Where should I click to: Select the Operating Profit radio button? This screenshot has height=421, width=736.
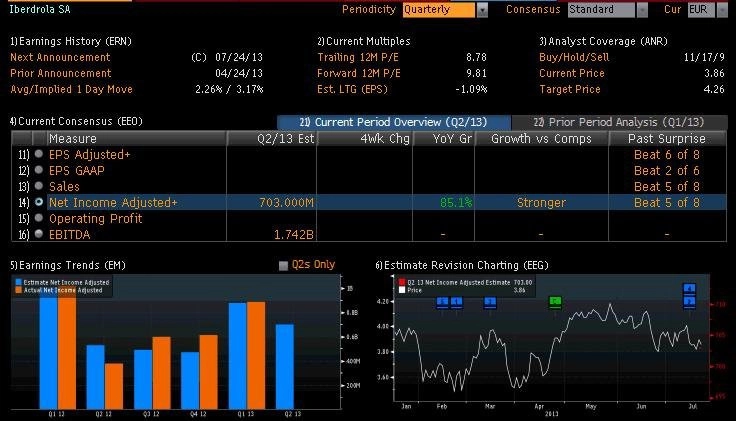(x=39, y=218)
